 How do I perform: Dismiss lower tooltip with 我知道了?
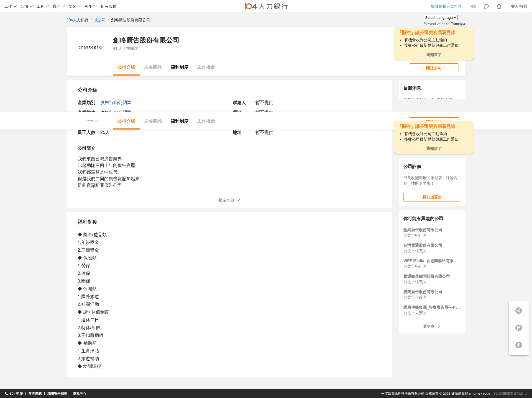click(434, 149)
